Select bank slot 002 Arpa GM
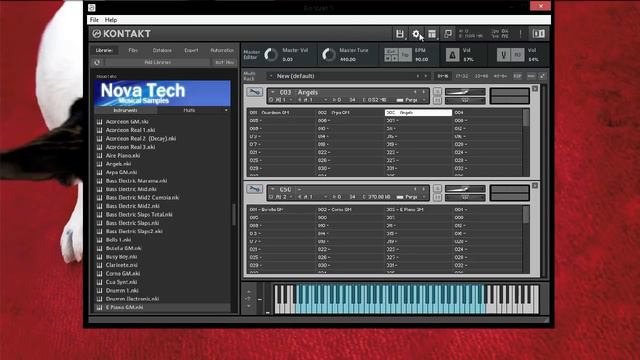Viewport: 640px width, 360px height. [x=350, y=113]
